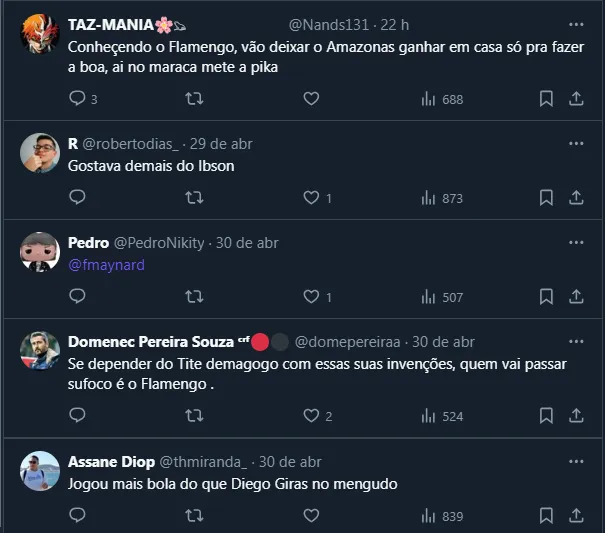Repost Pedro's tweet mentioning @fmaynard
This screenshot has width=605, height=533.
pos(195,297)
